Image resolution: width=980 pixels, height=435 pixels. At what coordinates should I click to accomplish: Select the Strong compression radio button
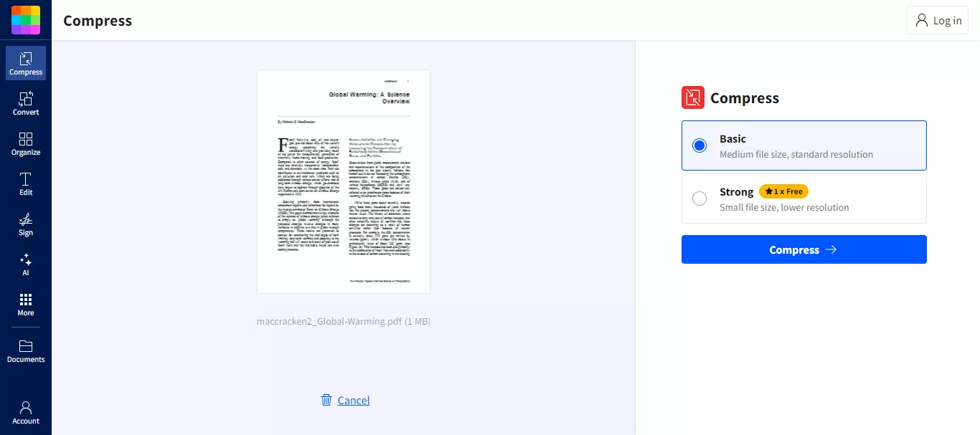click(x=699, y=199)
